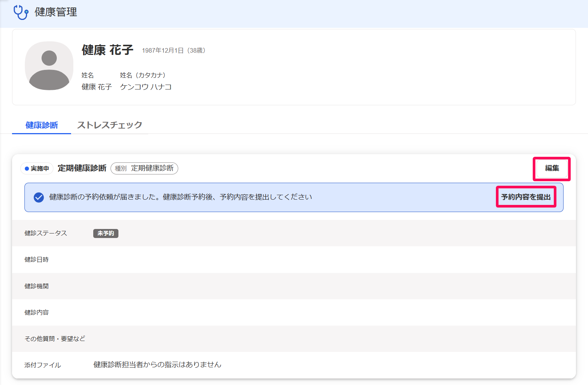Click the name heading 健康 花子
Image resolution: width=588 pixels, height=385 pixels.
click(x=108, y=50)
